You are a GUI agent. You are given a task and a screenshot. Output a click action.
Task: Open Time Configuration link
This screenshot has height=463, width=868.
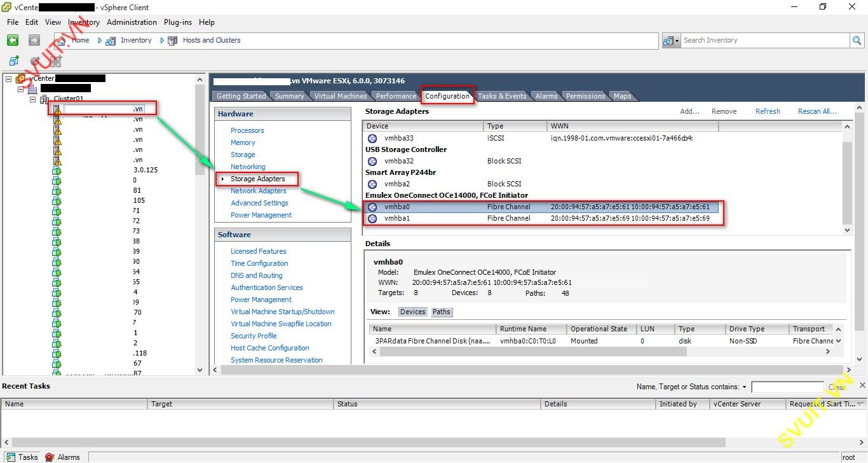point(259,263)
